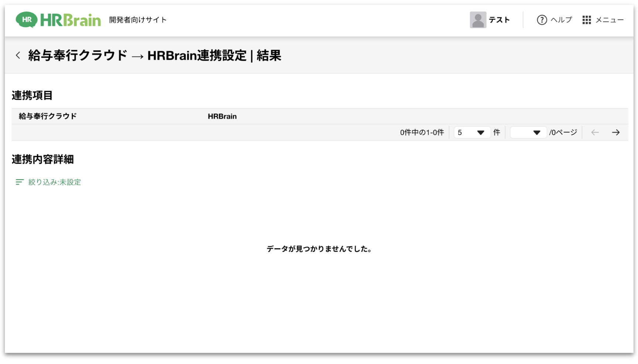
Task: Go to the previous page arrow
Action: [x=595, y=133]
